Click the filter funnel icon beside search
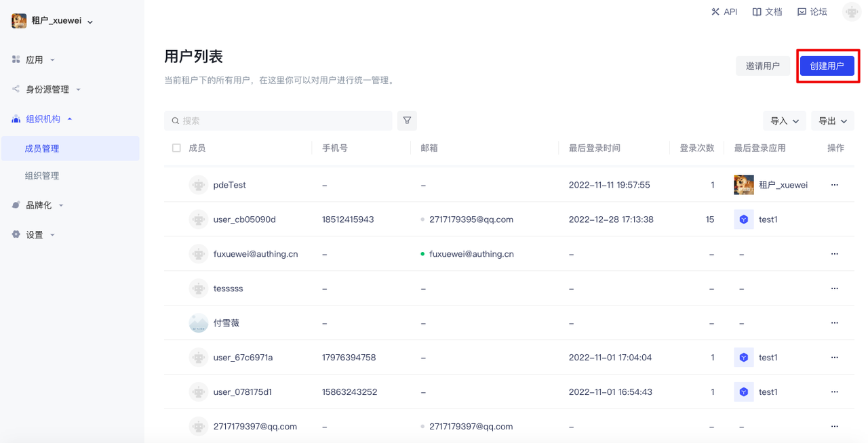Screen dimensions: 868x443 coord(407,121)
